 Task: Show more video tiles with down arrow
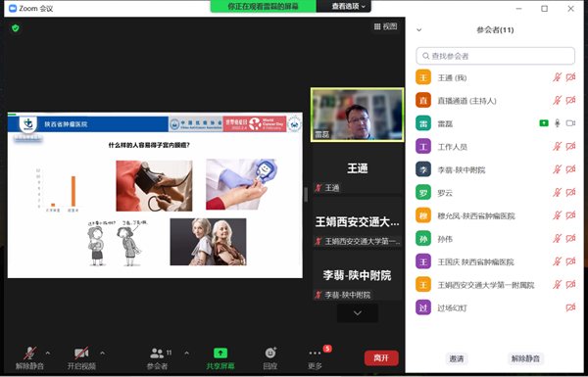click(358, 313)
